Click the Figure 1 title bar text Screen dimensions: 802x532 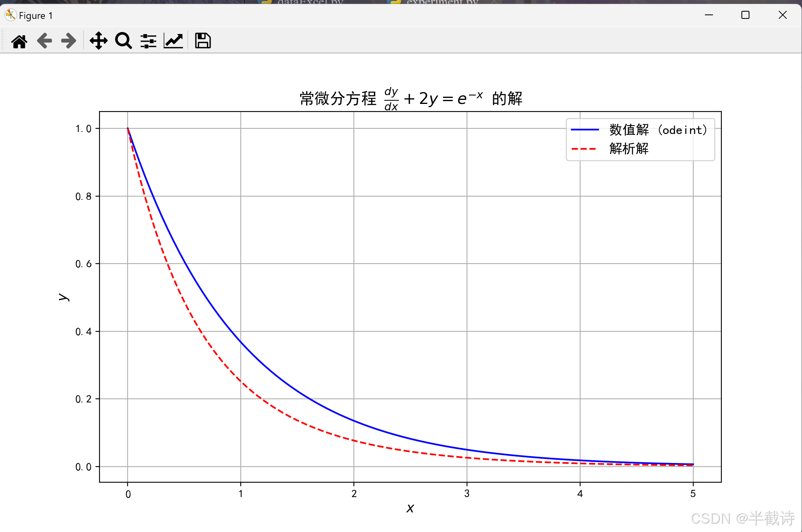(36, 16)
